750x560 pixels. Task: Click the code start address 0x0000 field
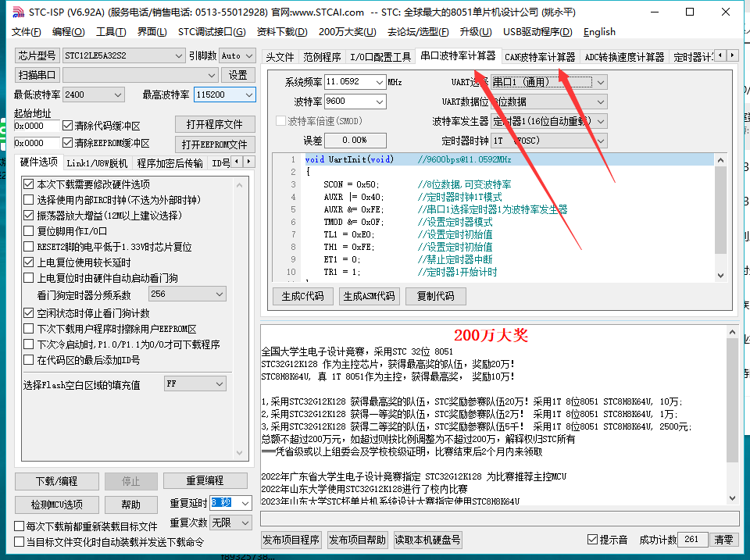pos(37,126)
